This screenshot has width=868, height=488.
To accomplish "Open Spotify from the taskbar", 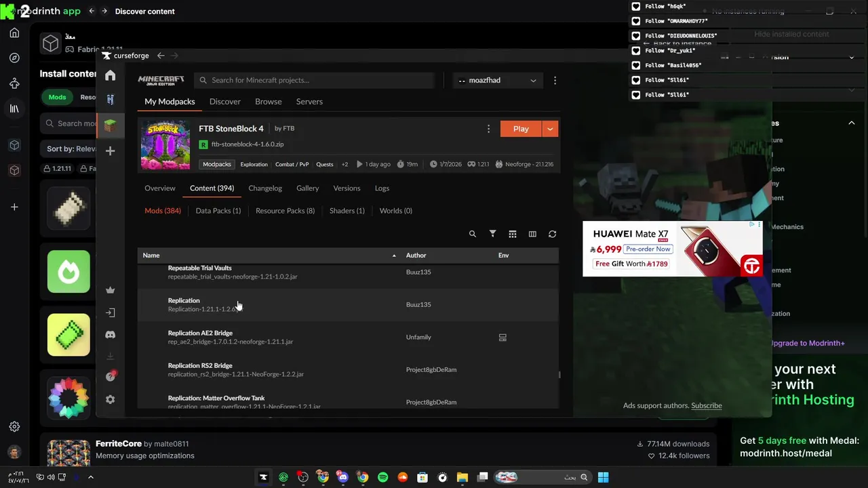I will tap(382, 477).
